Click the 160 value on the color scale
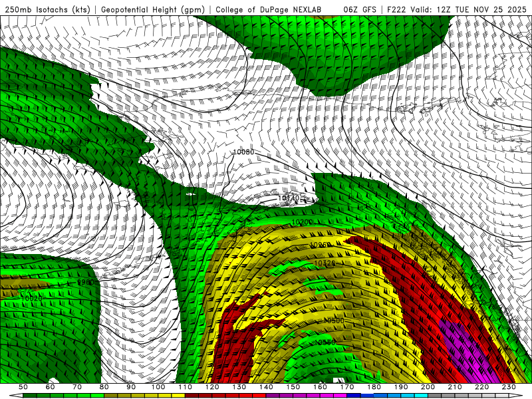Screen dimensions: 532x399 (x=320, y=387)
